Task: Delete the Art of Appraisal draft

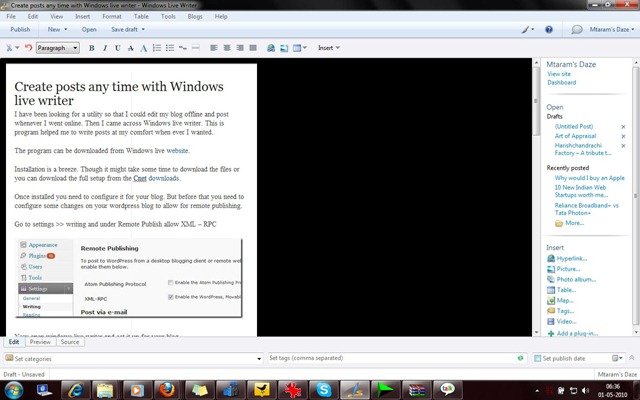Action: pyautogui.click(x=623, y=136)
